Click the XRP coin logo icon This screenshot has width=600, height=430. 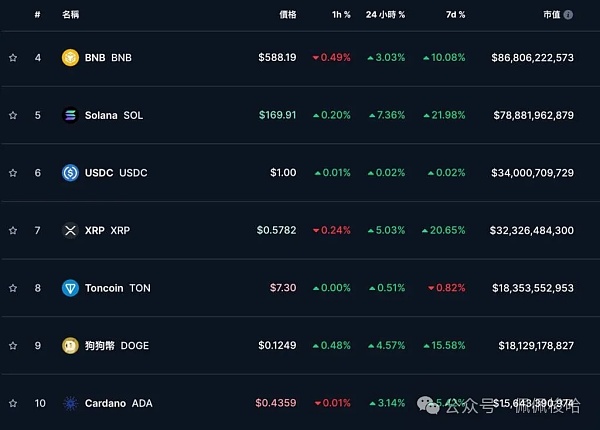(70, 230)
